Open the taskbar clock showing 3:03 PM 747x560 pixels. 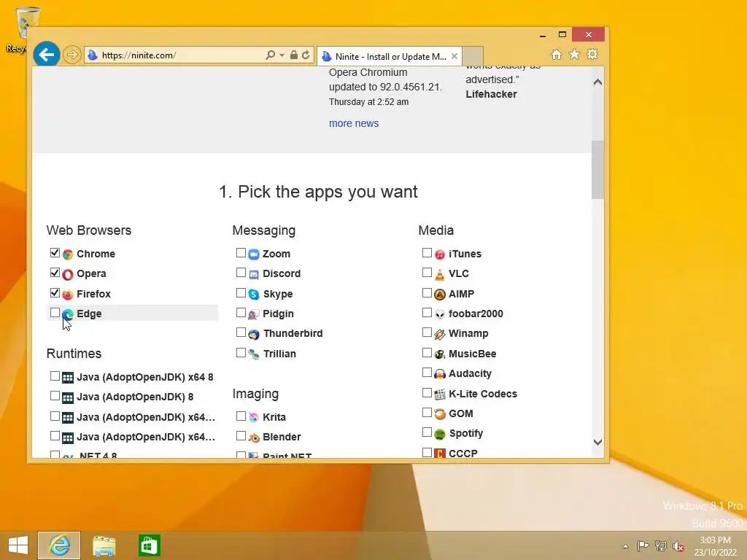pos(715,546)
